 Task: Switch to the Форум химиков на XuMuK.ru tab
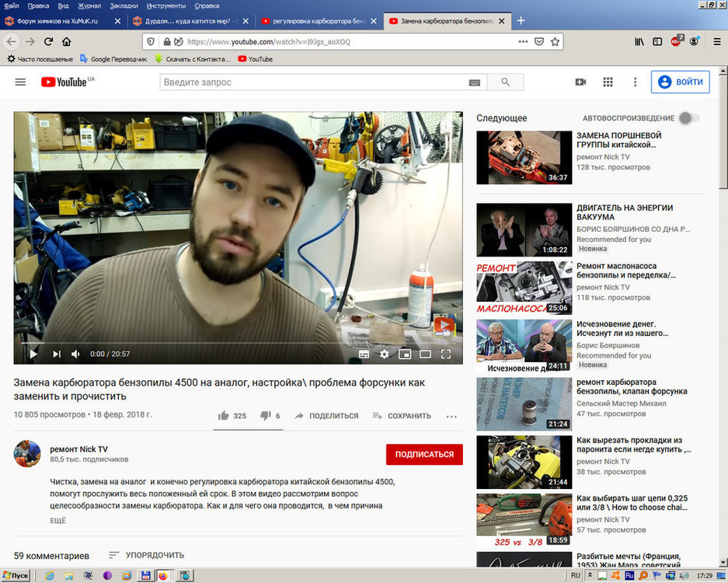(x=59, y=21)
